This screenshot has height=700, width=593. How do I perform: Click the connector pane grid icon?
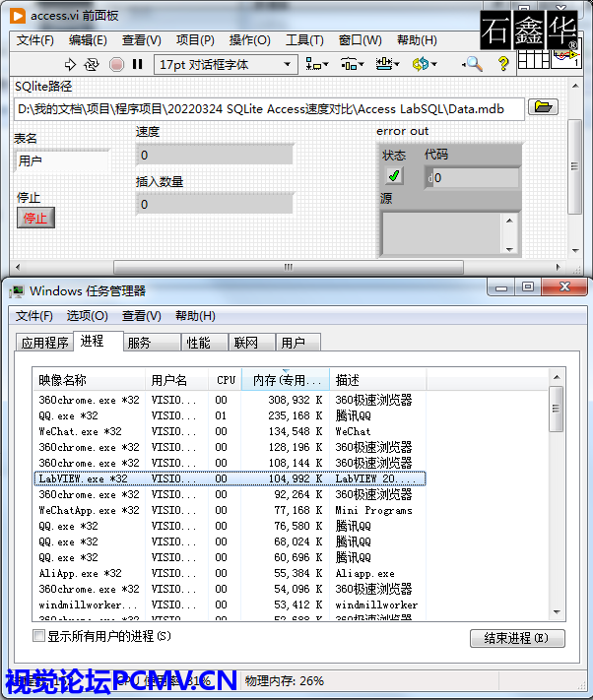point(533,59)
